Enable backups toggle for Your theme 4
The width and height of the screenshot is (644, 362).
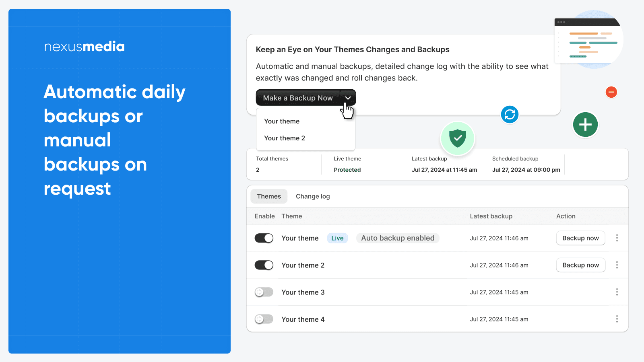click(264, 319)
